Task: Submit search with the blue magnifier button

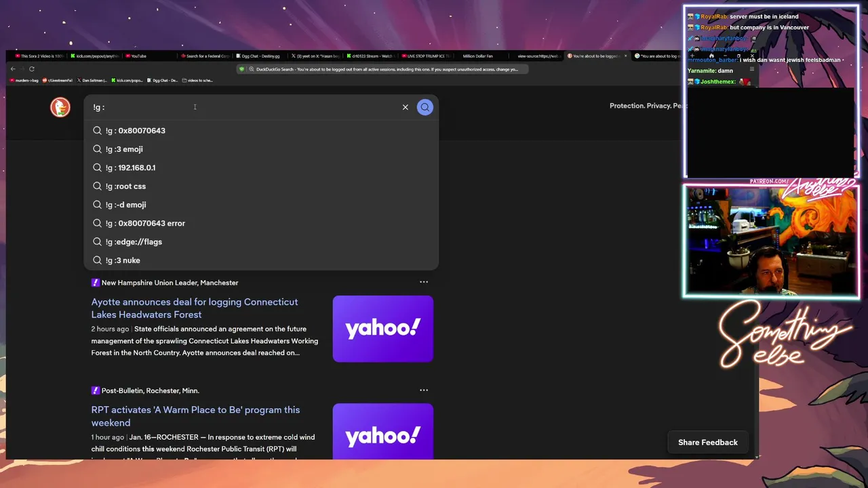Action: tap(425, 107)
